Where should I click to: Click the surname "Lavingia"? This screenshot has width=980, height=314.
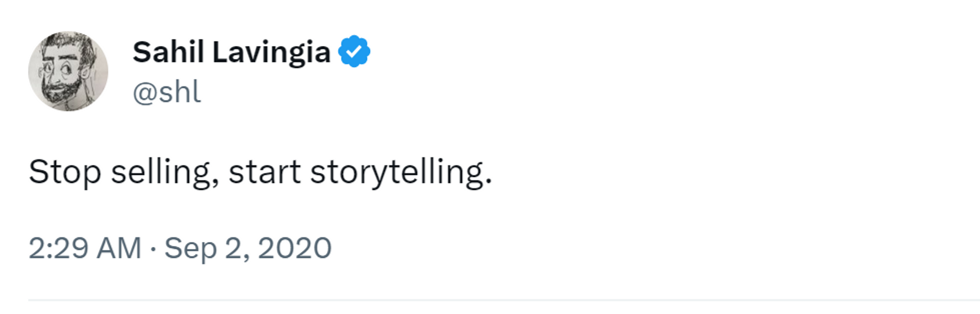pos(271,52)
